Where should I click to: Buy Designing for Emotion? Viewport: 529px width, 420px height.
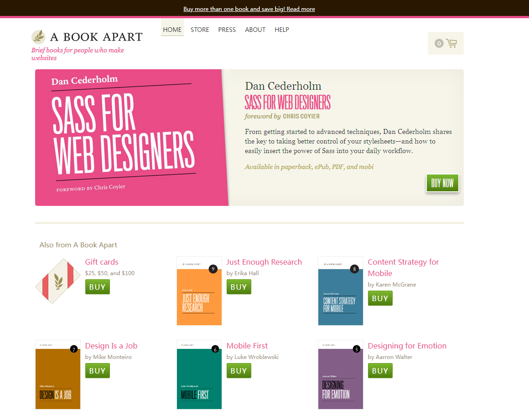tap(380, 371)
